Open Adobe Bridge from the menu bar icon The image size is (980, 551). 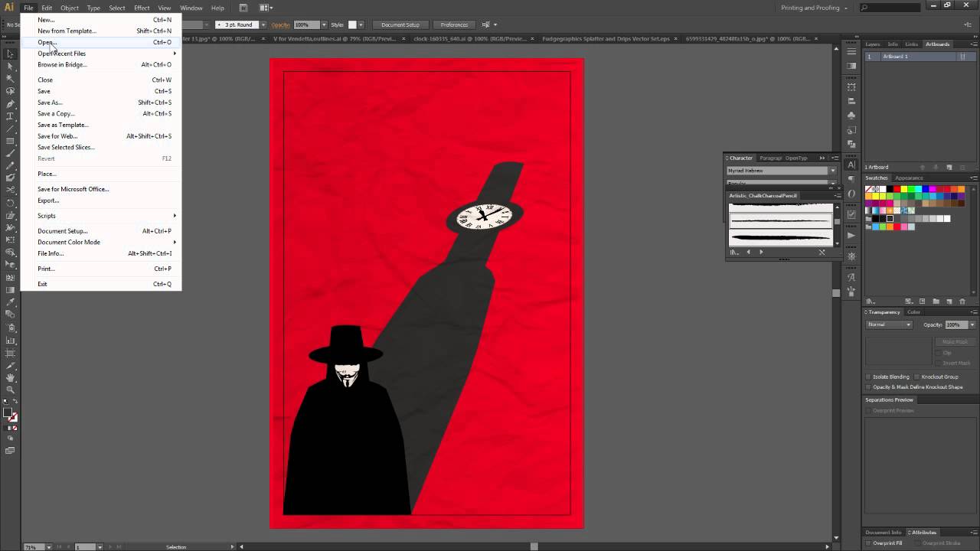[243, 8]
